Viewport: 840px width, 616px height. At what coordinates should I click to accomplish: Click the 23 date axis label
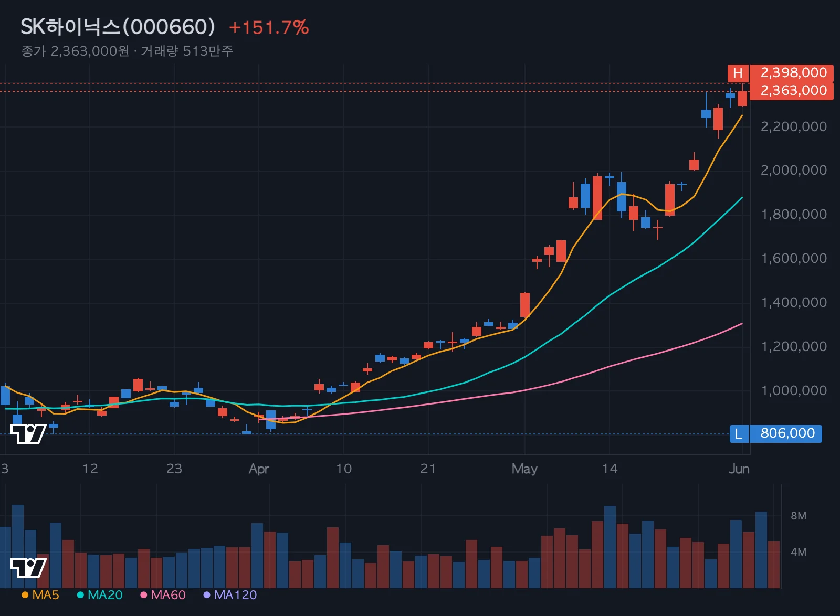[174, 469]
